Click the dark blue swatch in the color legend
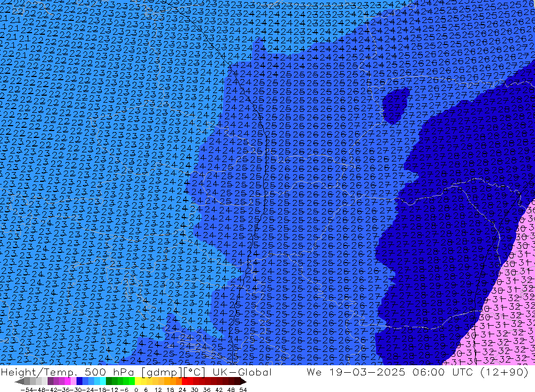 [79, 381]
